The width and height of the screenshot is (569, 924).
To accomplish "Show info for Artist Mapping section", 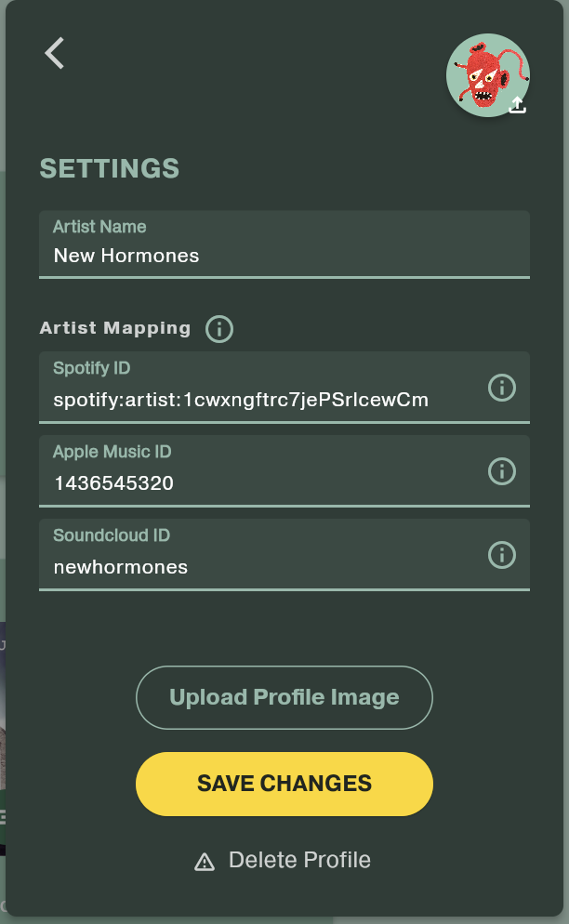I will 219,328.
